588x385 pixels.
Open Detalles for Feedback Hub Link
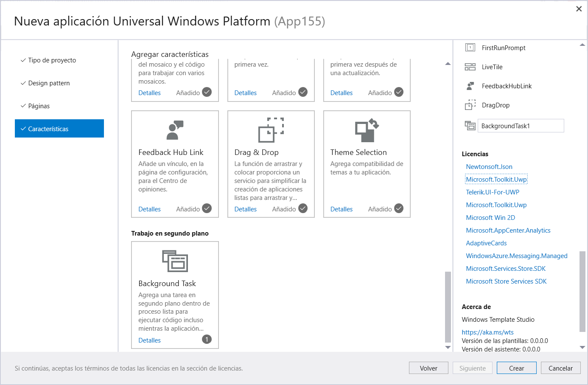click(x=149, y=209)
